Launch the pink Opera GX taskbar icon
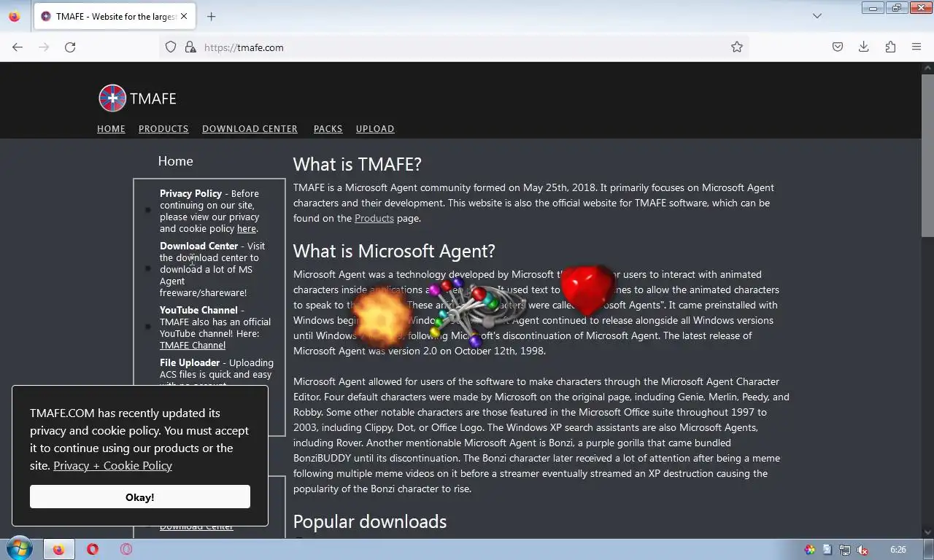934x560 pixels. [x=126, y=549]
